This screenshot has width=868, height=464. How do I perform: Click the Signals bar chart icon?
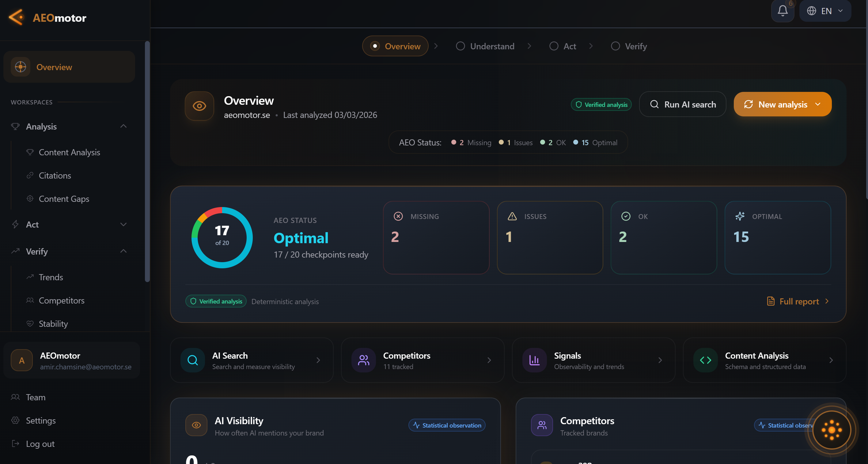point(534,360)
